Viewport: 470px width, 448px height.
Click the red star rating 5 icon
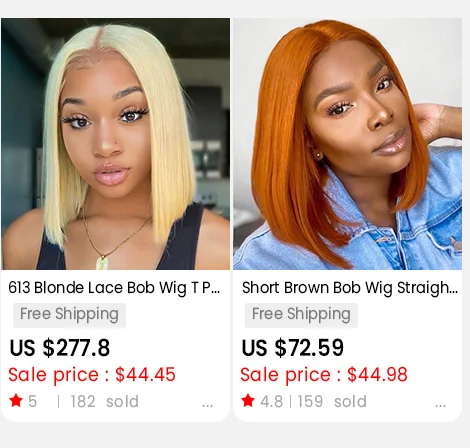point(16,400)
